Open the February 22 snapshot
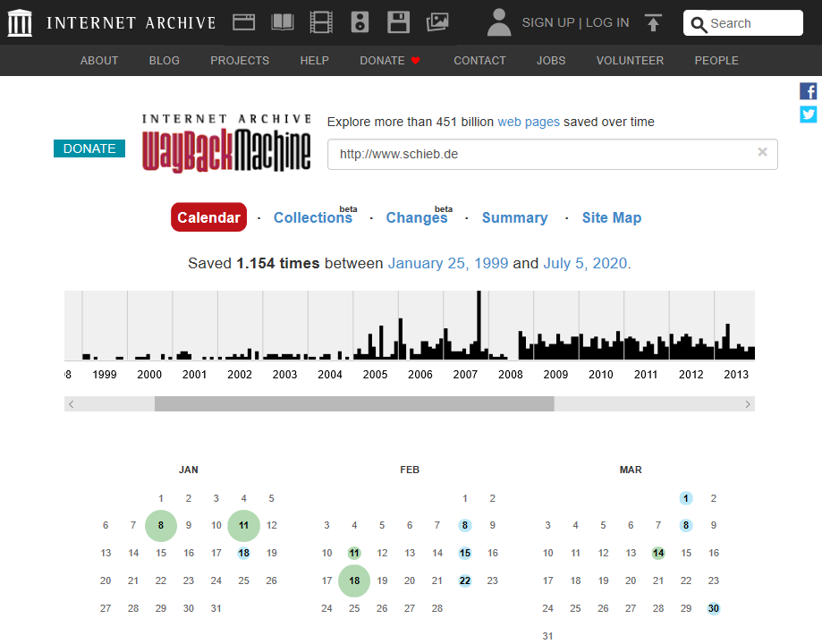The width and height of the screenshot is (822, 644). pyautogui.click(x=465, y=580)
